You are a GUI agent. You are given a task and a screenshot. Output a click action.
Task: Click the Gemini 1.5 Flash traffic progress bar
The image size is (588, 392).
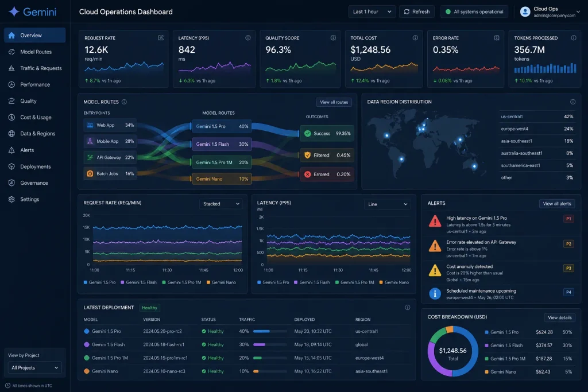270,344
